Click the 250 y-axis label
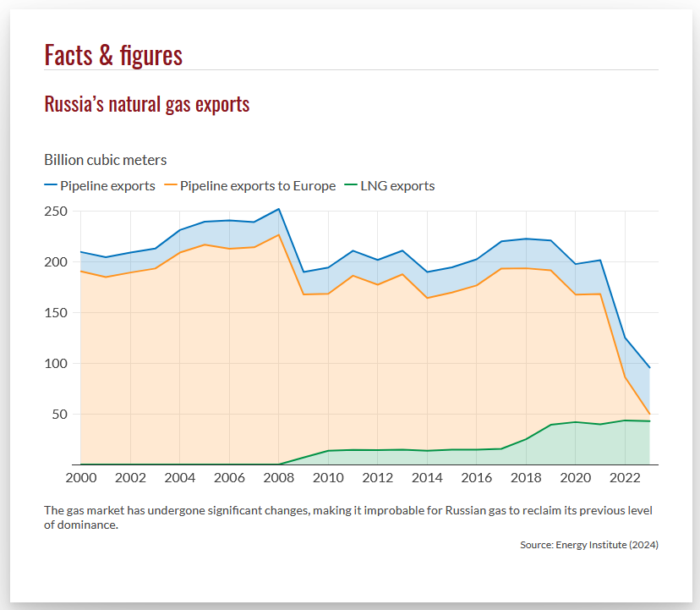 tap(56, 211)
